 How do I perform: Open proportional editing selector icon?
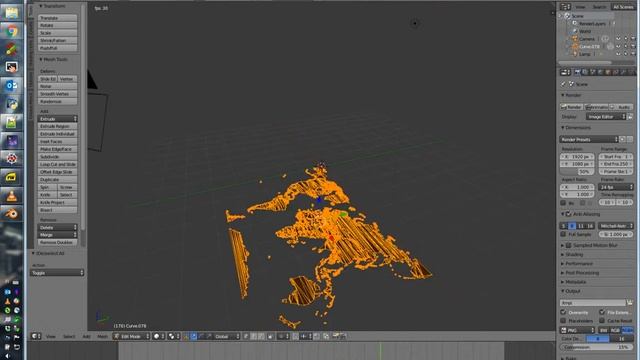click(283, 336)
